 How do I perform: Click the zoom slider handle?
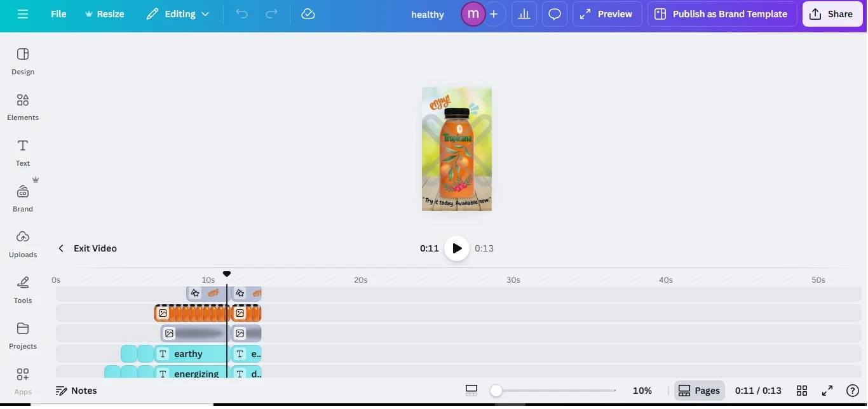496,391
